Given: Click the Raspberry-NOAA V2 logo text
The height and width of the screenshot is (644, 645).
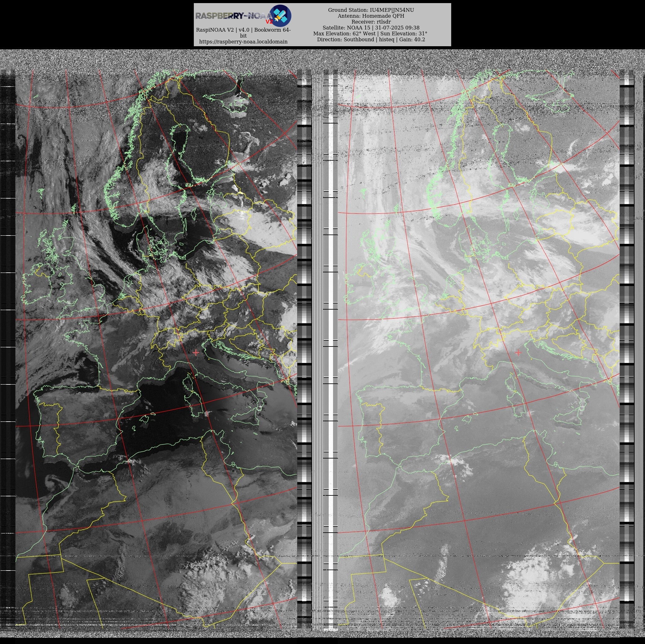Looking at the screenshot, I should 234,16.
